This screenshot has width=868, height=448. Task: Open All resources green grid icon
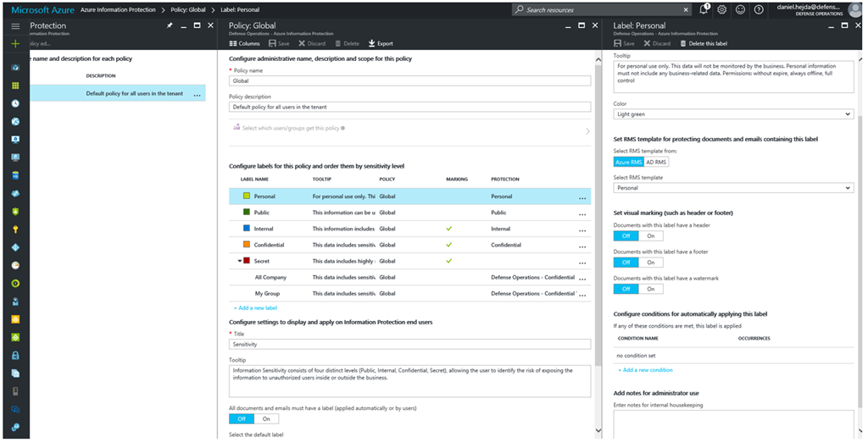click(15, 86)
